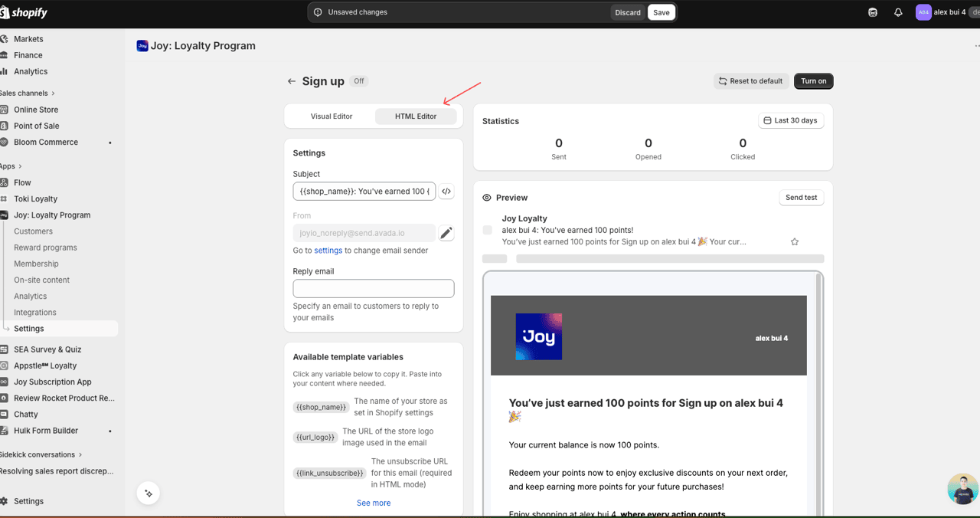This screenshot has height=518, width=980.
Task: Click the SEA Survey & Quiz icon
Action: (4, 349)
